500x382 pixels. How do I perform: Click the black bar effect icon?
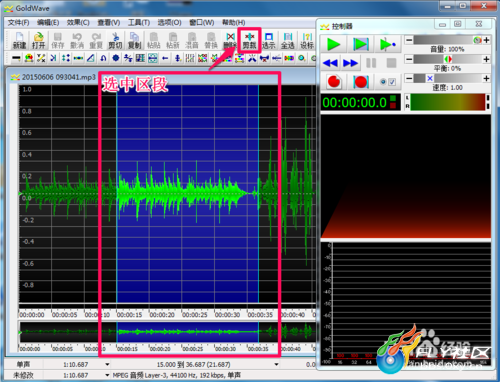coord(16,58)
